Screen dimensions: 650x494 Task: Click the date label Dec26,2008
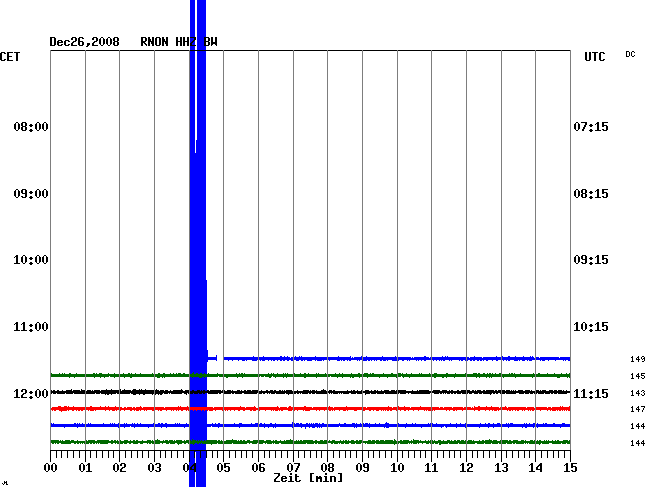click(x=84, y=42)
